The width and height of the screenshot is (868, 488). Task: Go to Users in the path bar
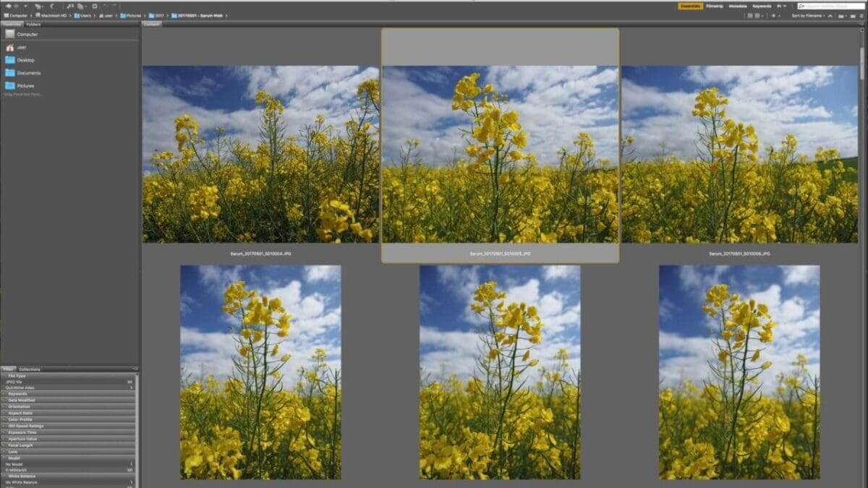pyautogui.click(x=83, y=15)
